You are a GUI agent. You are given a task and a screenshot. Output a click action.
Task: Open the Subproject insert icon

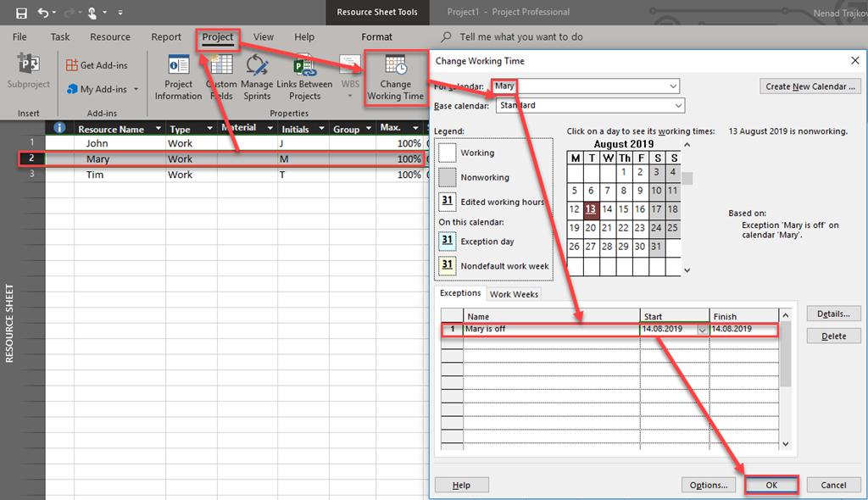point(28,66)
